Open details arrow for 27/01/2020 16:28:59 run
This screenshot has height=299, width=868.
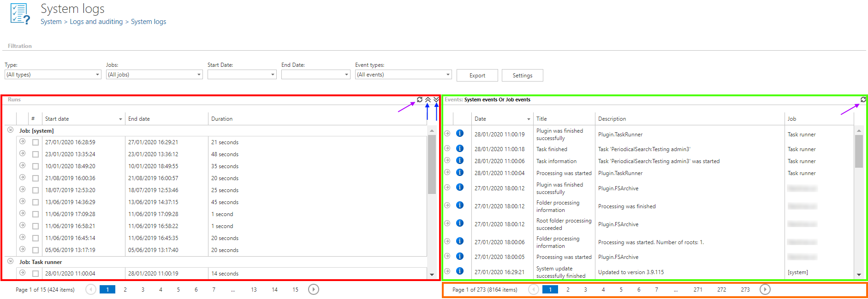[22, 141]
